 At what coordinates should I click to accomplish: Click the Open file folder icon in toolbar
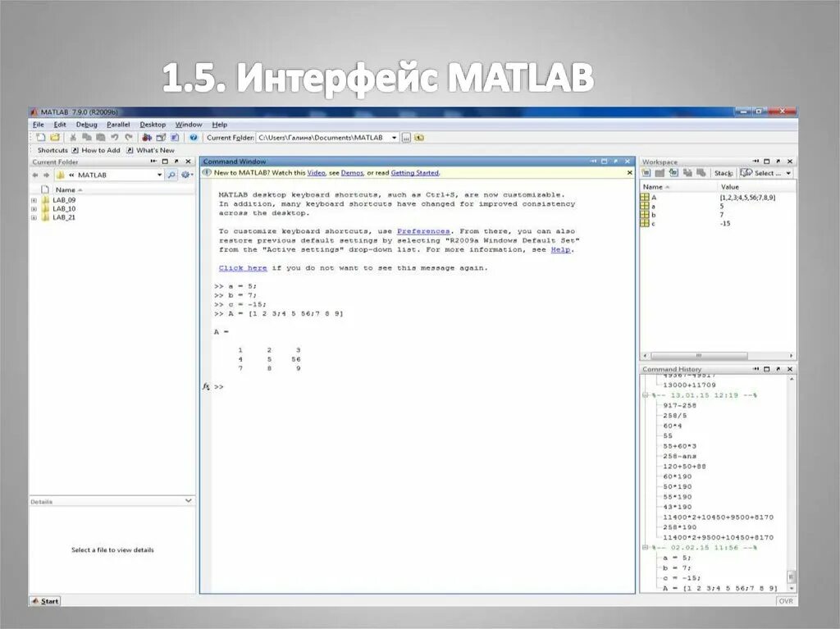(55, 138)
